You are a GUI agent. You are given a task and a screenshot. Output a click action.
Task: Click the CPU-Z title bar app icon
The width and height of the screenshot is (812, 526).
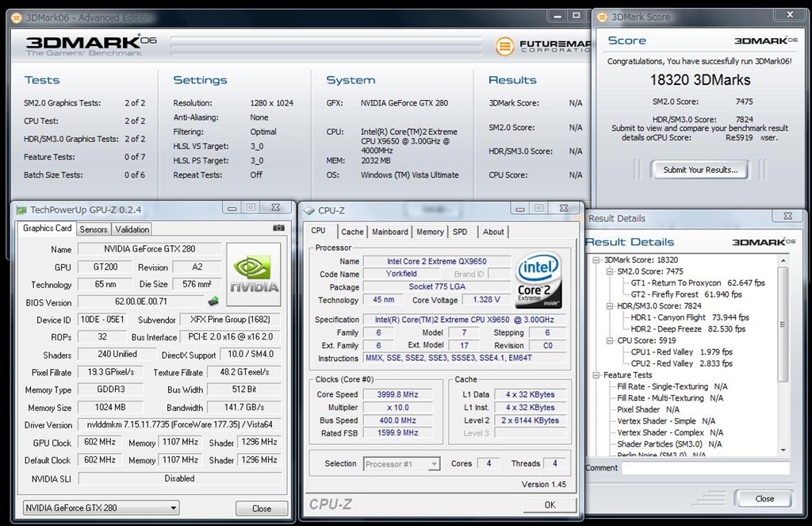pos(308,210)
